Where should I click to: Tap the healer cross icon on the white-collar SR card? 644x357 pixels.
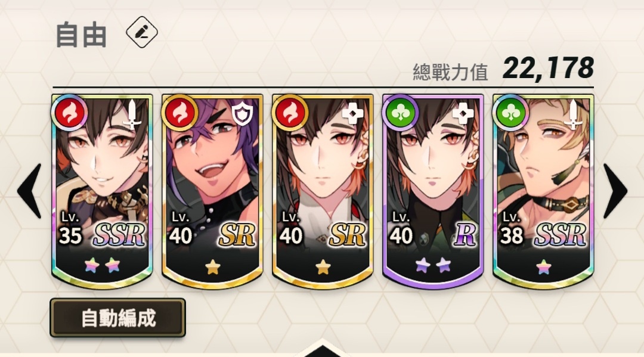click(x=352, y=113)
